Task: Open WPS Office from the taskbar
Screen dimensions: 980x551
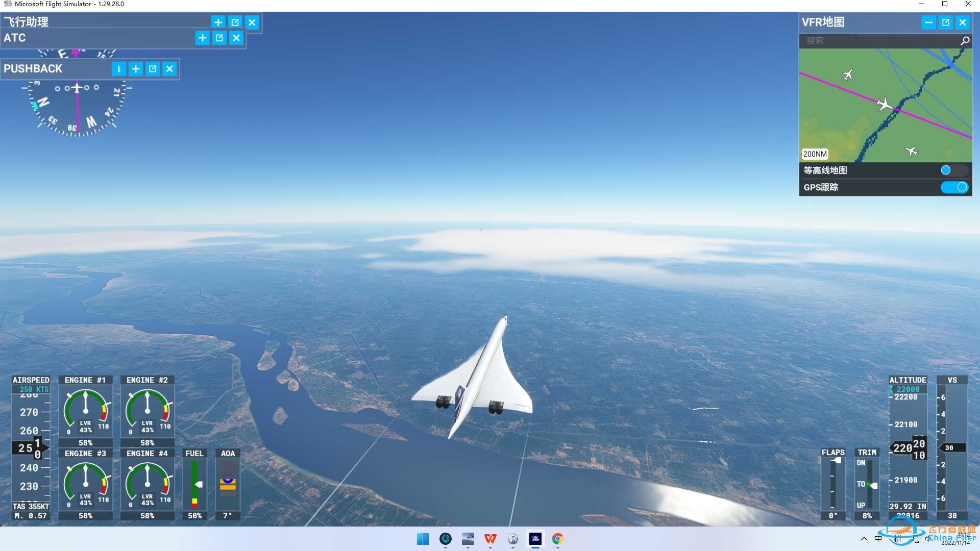Action: coord(490,539)
